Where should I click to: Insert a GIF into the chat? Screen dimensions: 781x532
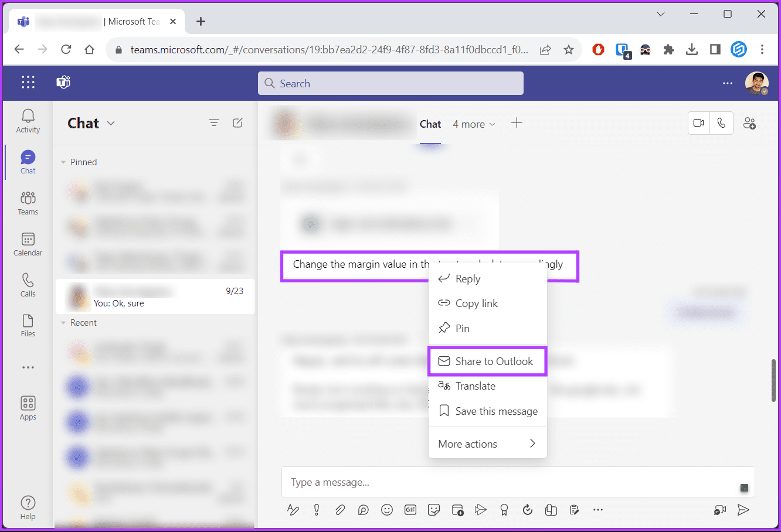[410, 510]
